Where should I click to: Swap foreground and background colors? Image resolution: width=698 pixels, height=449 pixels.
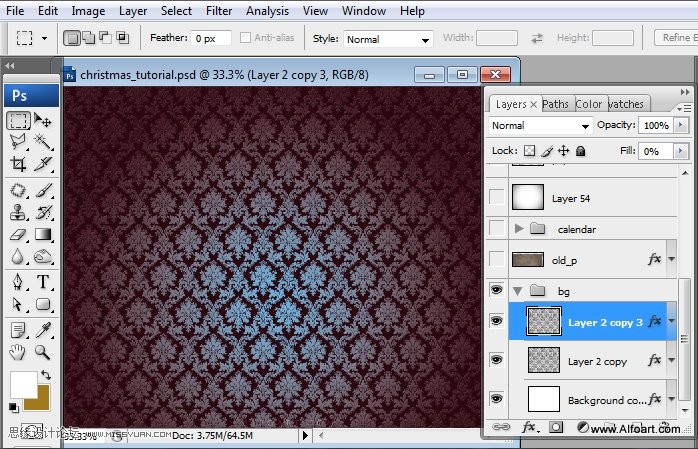coord(46,375)
